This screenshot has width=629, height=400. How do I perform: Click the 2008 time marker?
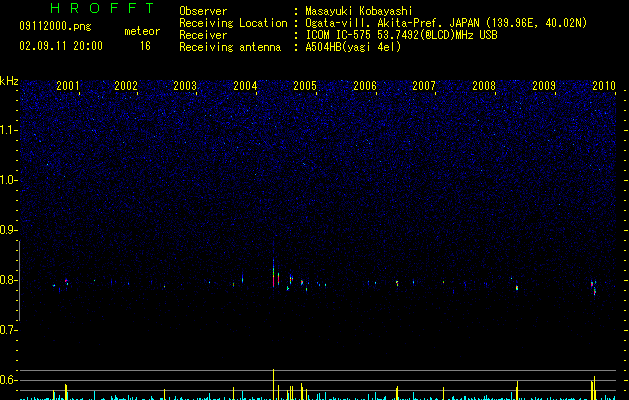pos(484,85)
